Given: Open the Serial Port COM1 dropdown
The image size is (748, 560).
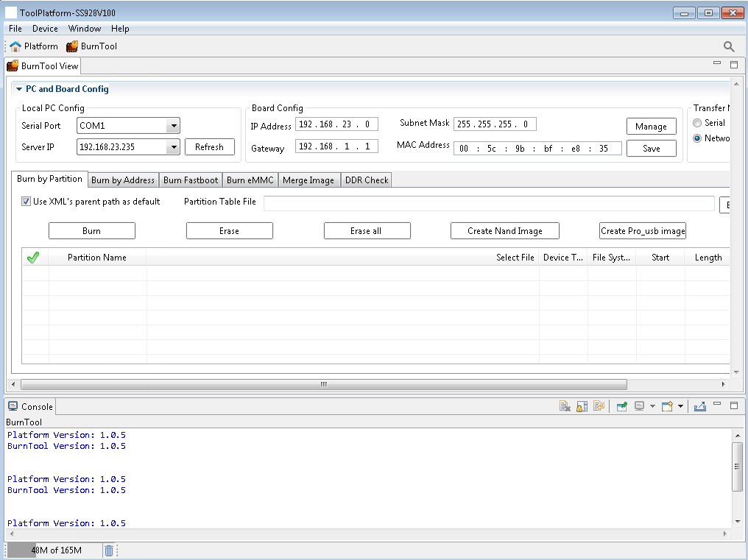Looking at the screenshot, I should [174, 126].
